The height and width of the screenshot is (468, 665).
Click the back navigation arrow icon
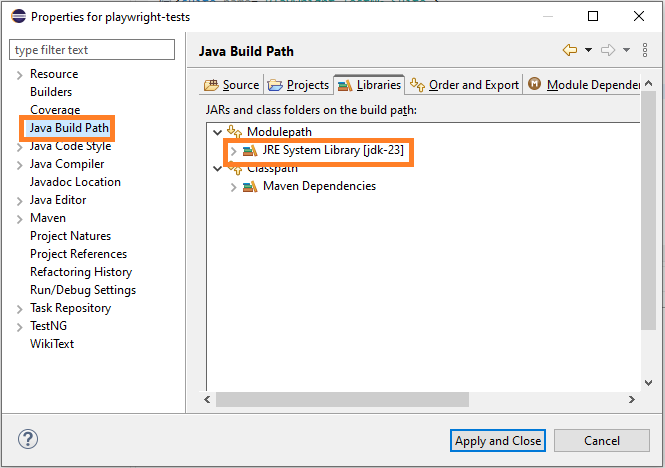coord(570,50)
